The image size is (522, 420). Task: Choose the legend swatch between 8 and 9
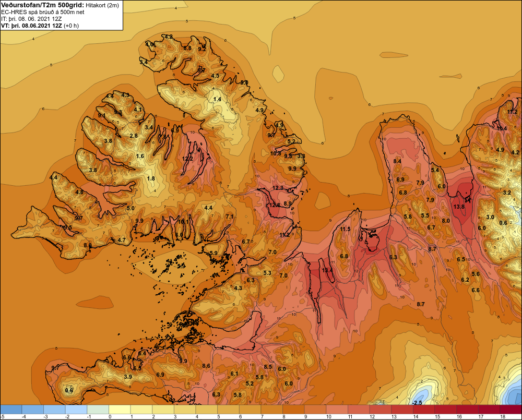[293, 410]
